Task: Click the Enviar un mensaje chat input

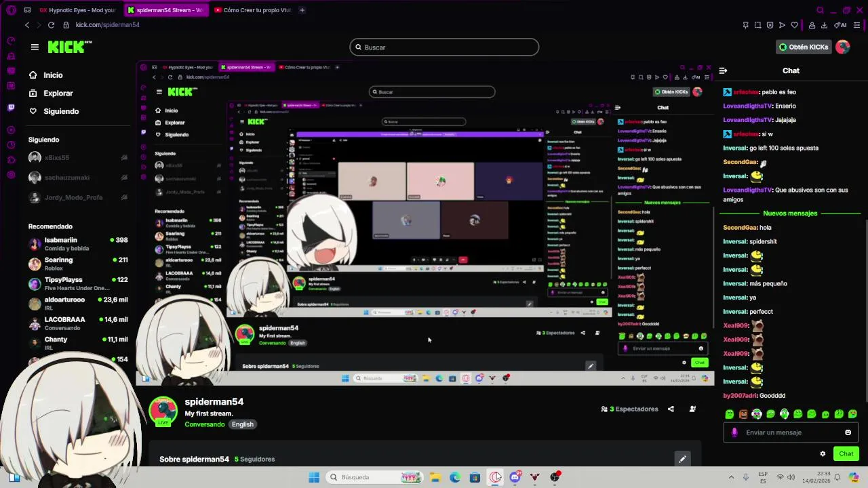Action: click(791, 432)
